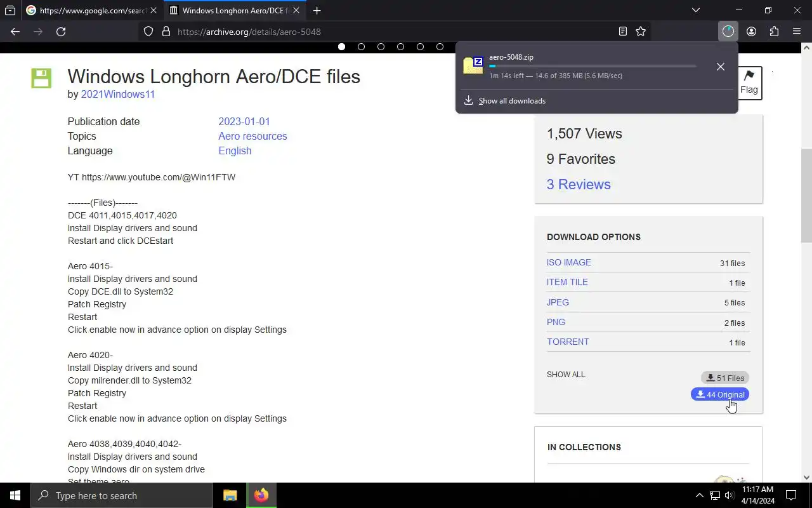The height and width of the screenshot is (508, 812).
Task: Download all 51 Files
Action: pos(725,378)
